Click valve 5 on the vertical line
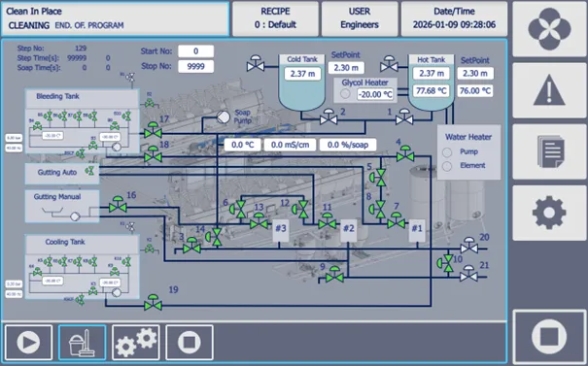 click(378, 178)
